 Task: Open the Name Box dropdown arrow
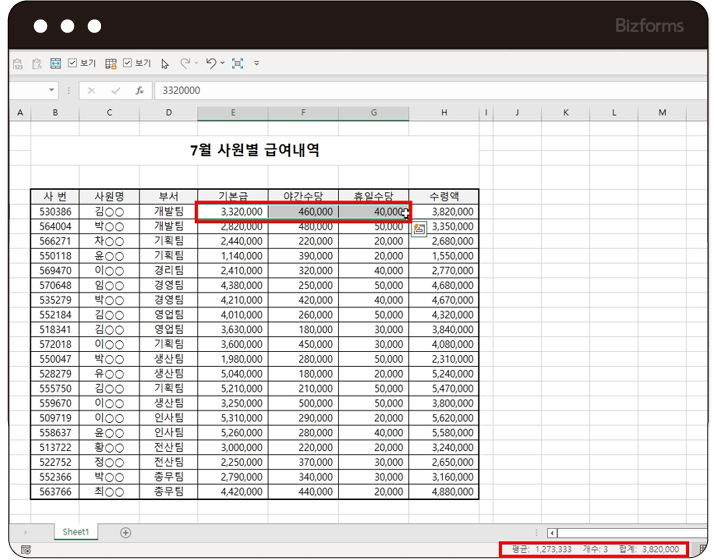pos(52,90)
